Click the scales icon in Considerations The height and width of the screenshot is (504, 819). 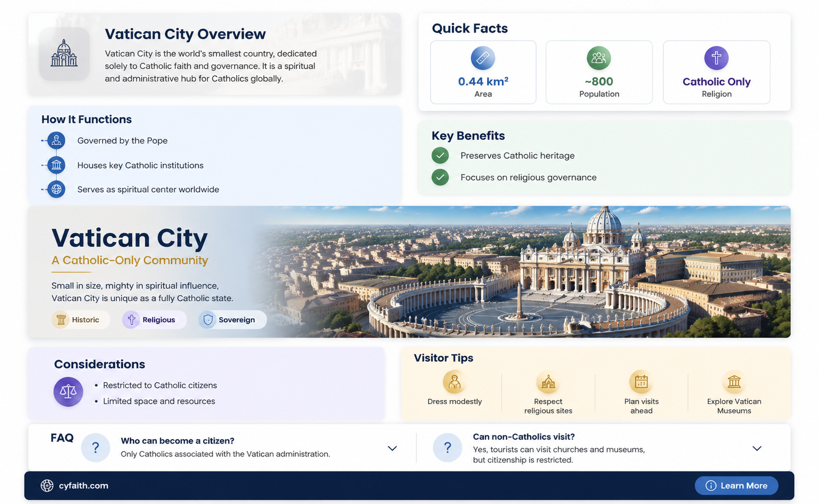68,392
